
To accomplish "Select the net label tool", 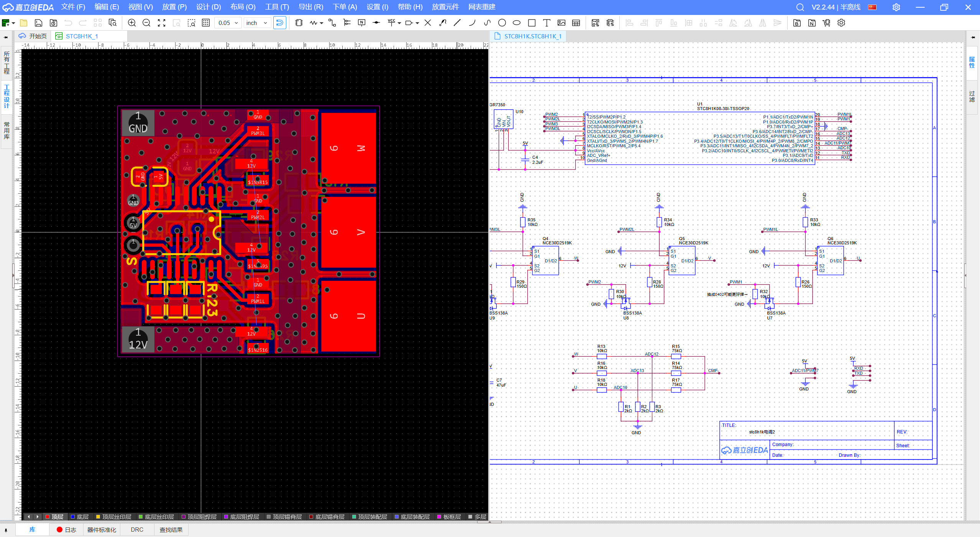I will pos(361,23).
